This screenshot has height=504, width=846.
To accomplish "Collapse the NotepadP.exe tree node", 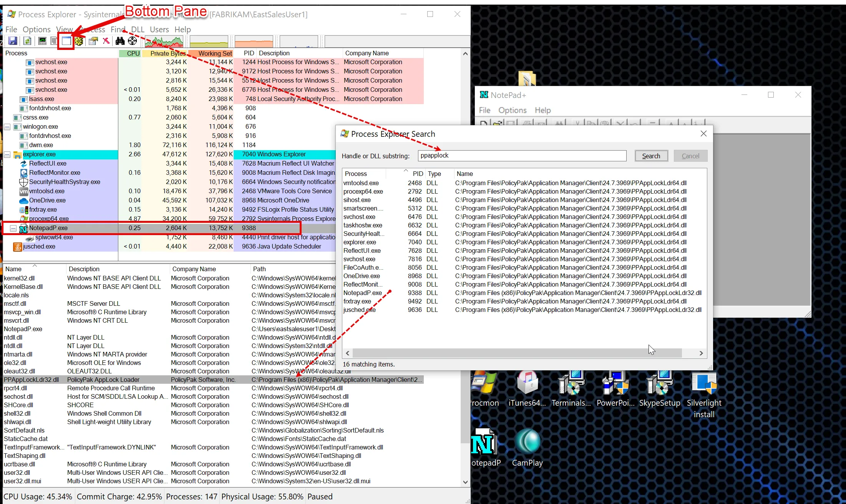I will pos(13,228).
